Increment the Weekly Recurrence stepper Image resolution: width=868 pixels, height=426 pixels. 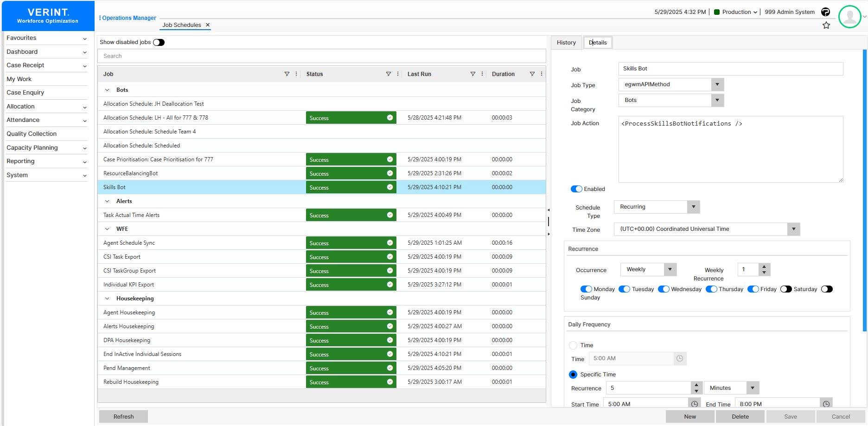(765, 266)
